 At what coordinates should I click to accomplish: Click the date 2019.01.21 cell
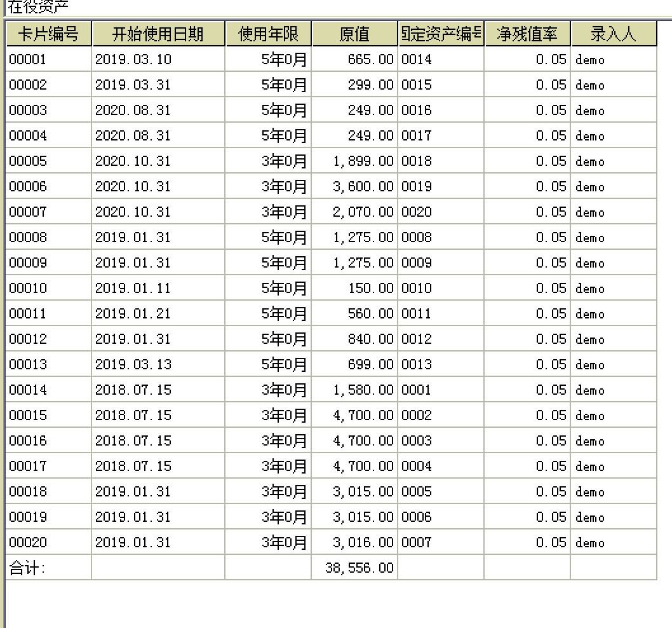[158, 313]
